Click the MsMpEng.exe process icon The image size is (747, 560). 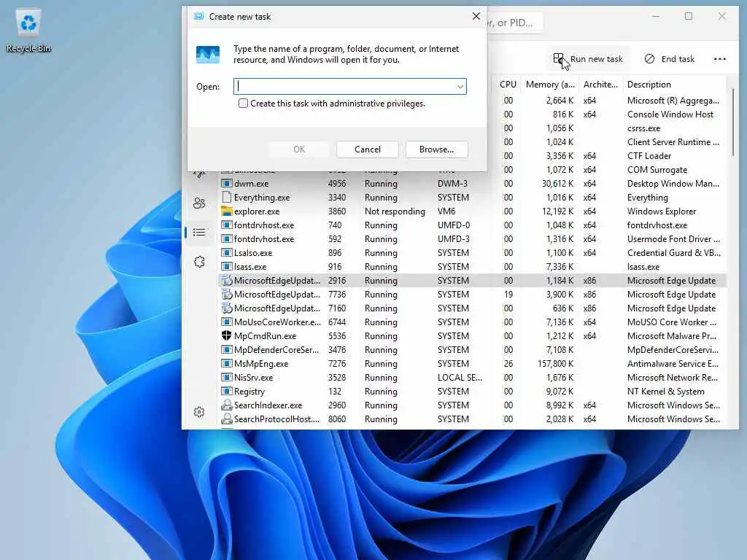(x=226, y=363)
